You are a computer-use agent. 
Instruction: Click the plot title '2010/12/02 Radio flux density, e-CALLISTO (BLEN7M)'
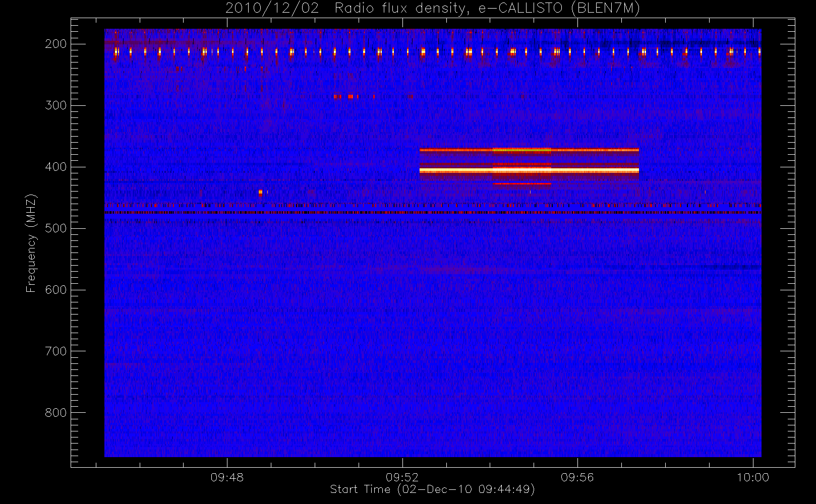pyautogui.click(x=432, y=9)
